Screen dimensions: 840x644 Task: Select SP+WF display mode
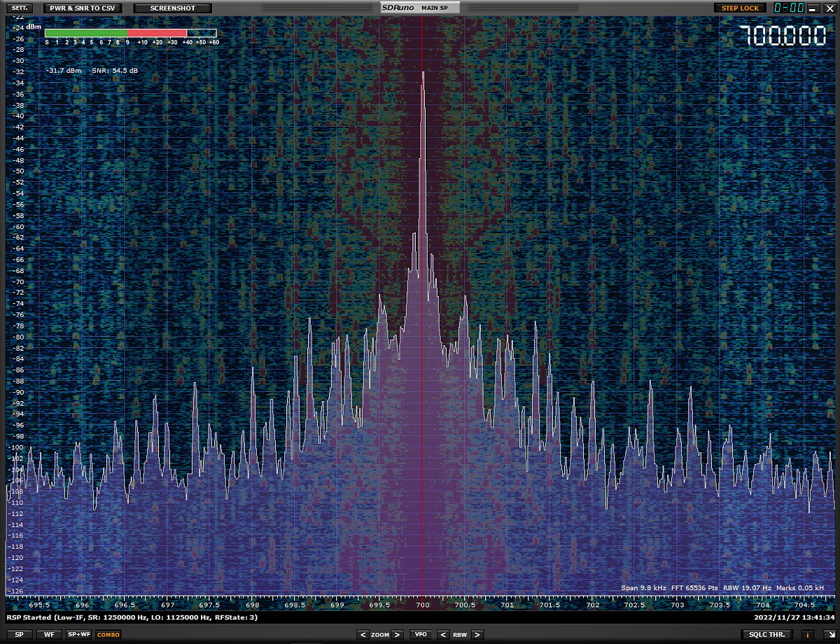[78, 635]
